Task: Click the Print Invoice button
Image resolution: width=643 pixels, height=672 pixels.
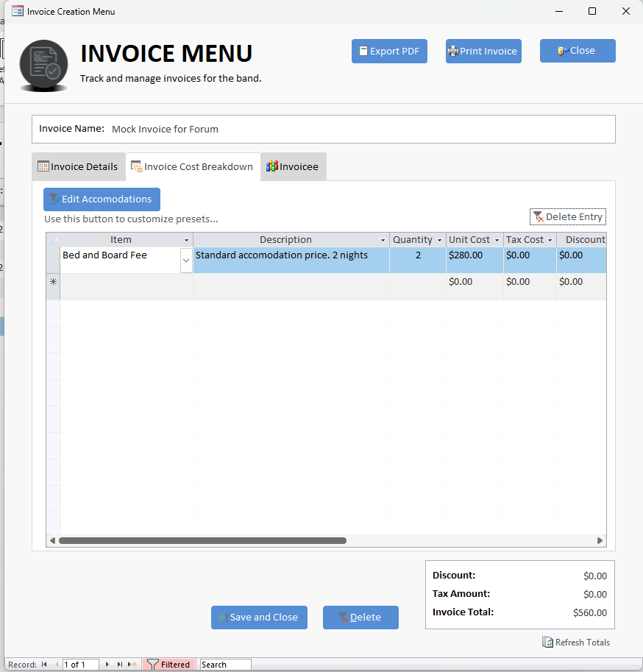Action: click(483, 51)
